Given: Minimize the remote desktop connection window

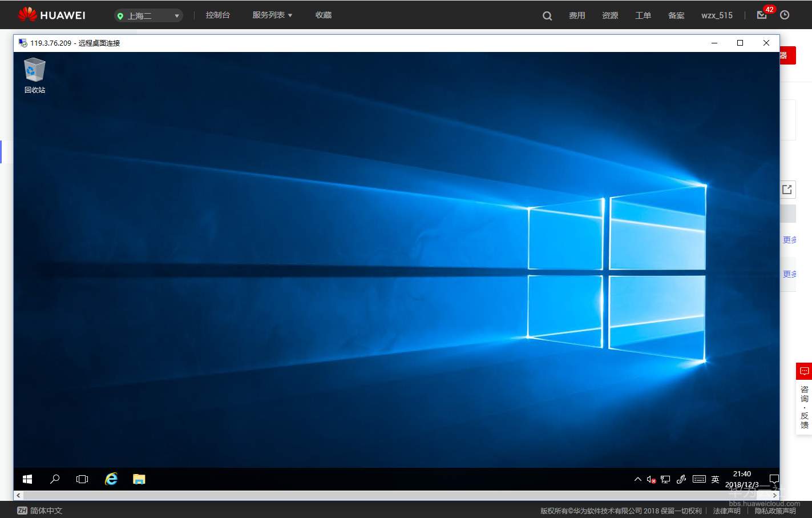Looking at the screenshot, I should point(714,43).
